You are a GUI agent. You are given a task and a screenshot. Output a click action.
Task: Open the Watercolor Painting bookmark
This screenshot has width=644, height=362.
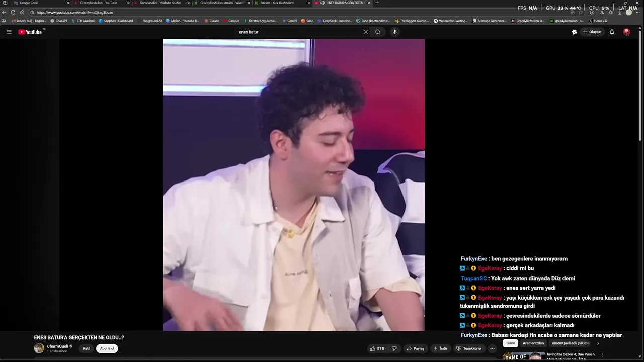(451, 21)
